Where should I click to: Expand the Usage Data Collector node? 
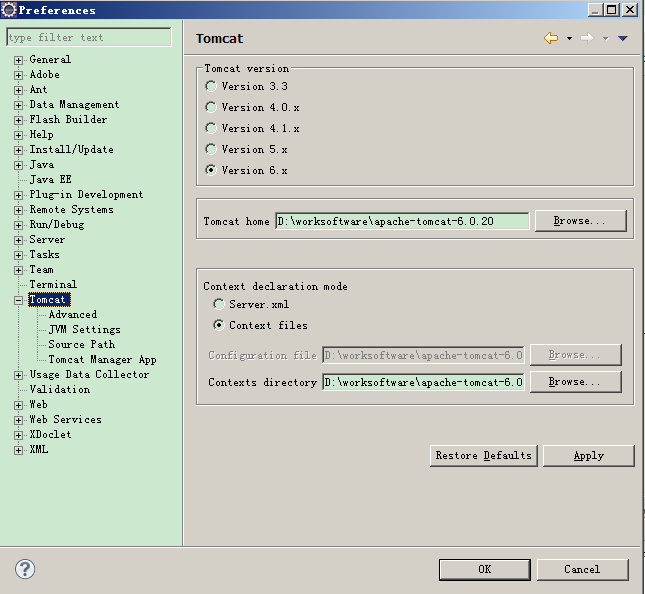click(18, 375)
